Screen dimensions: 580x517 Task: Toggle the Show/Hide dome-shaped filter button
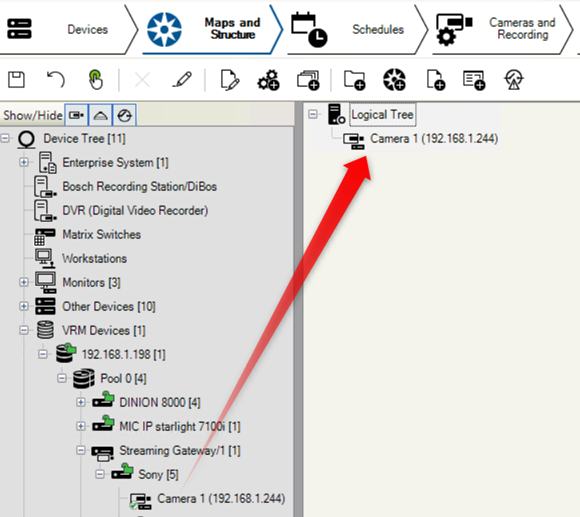pos(101,115)
